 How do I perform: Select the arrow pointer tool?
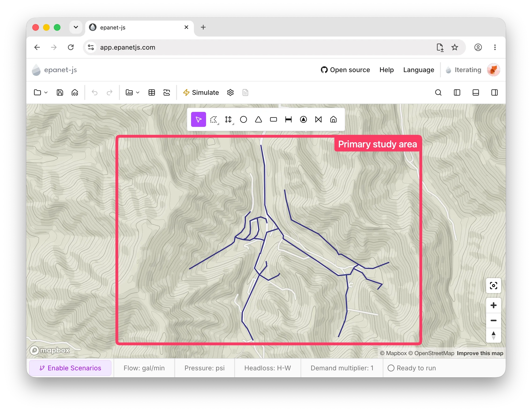pyautogui.click(x=198, y=119)
